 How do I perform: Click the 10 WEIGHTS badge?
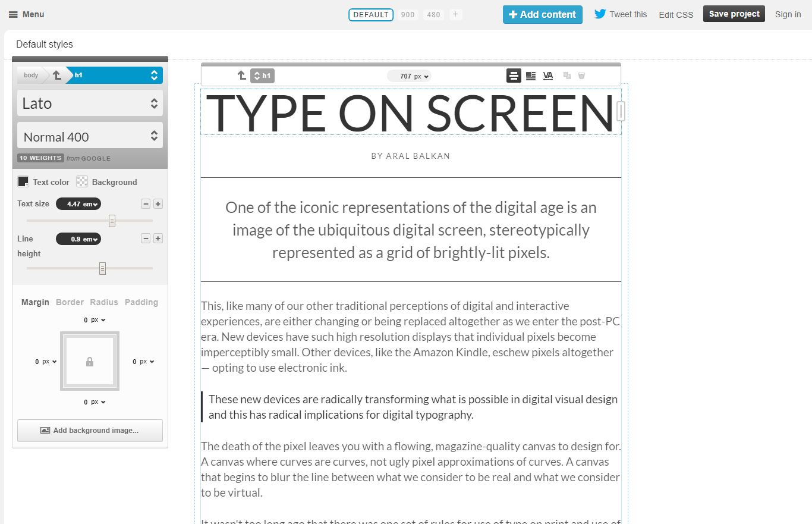click(40, 158)
